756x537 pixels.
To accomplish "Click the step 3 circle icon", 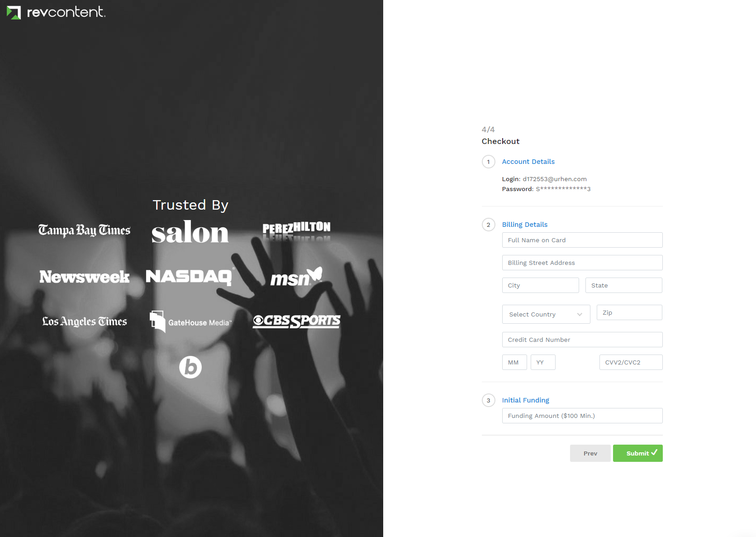I will point(489,400).
